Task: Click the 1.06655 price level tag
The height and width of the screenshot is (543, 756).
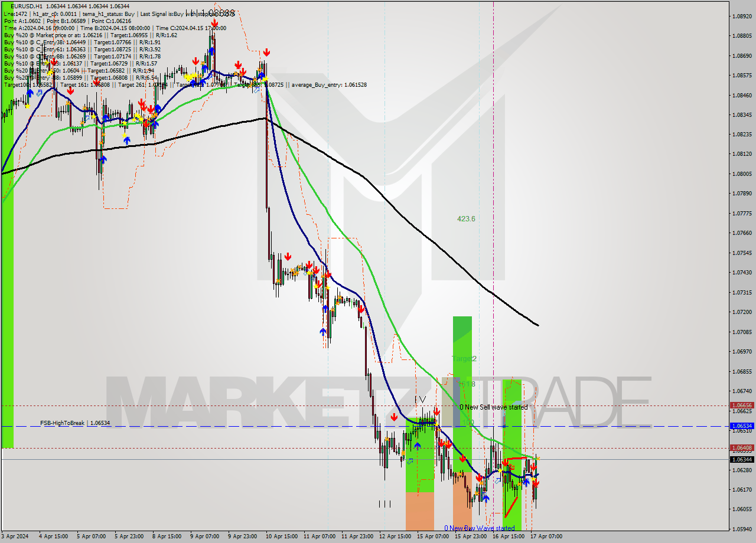Action: (x=742, y=405)
